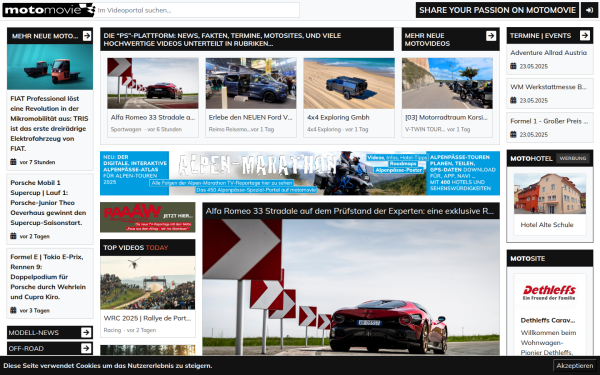Image resolution: width=600 pixels, height=375 pixels.
Task: Open Alfa Romeo 33 Stradale small thumbnail
Action: tap(153, 83)
